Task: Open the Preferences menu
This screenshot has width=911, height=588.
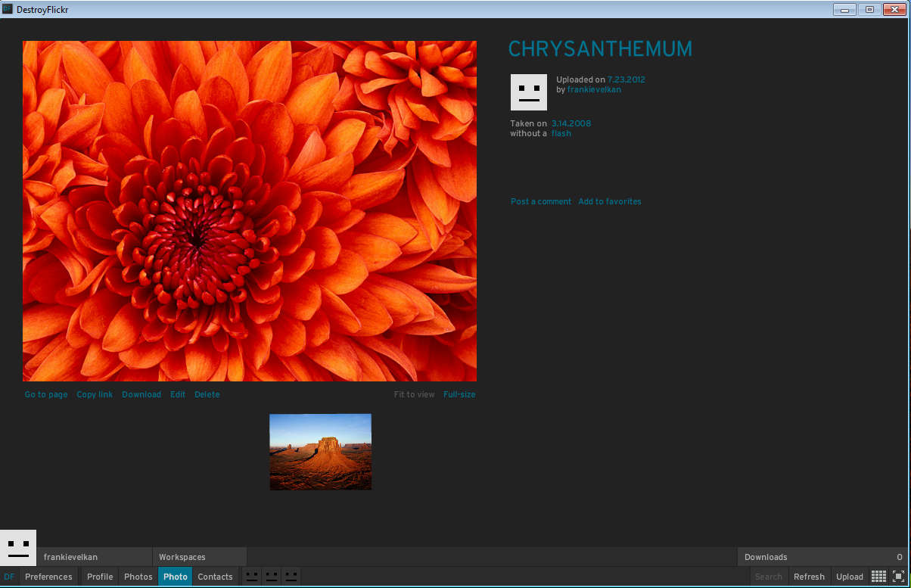Action: pos(48,577)
